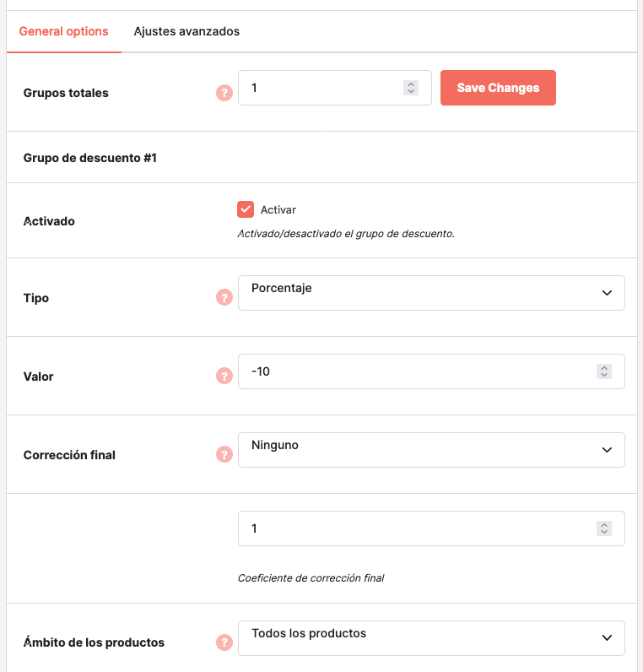Screen dimensions: 643x672
Task: Open help for Corrección final
Action: coord(224,454)
